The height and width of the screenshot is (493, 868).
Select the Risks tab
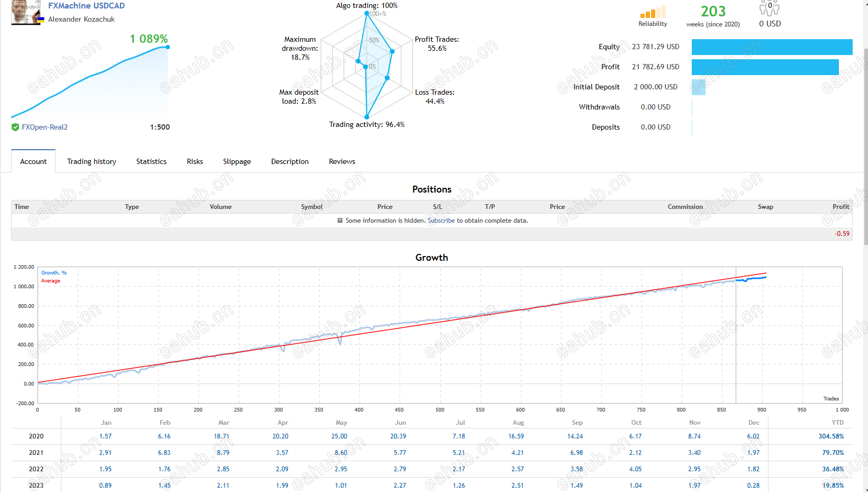[x=195, y=161]
